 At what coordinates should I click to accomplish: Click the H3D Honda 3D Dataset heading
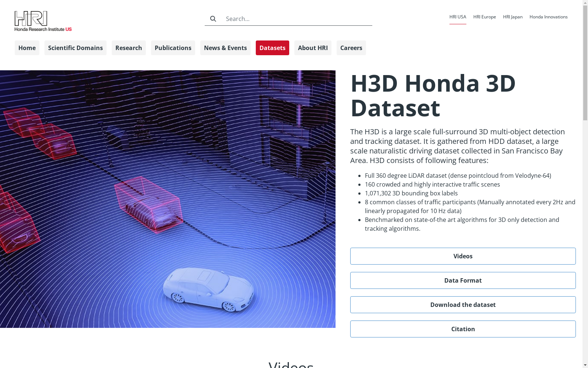click(433, 95)
